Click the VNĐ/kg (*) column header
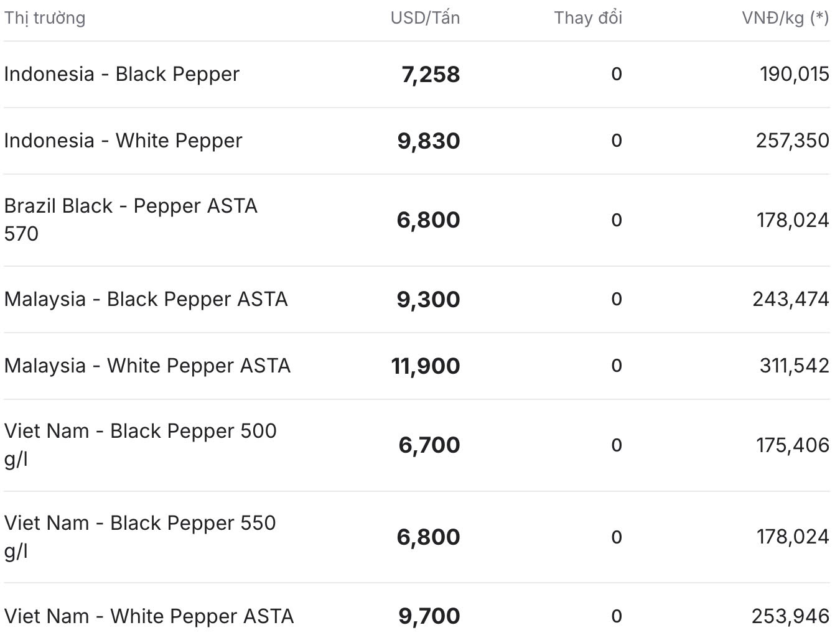This screenshot has height=643, width=840. (x=785, y=18)
